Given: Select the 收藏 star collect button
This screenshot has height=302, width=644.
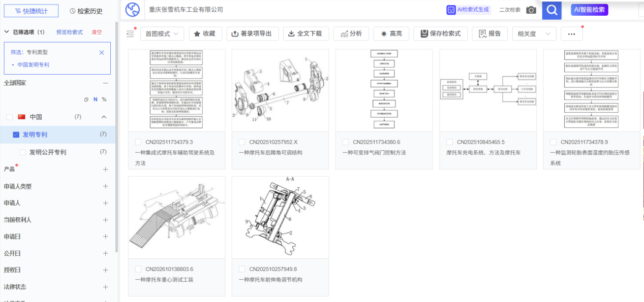Looking at the screenshot, I should click(205, 33).
